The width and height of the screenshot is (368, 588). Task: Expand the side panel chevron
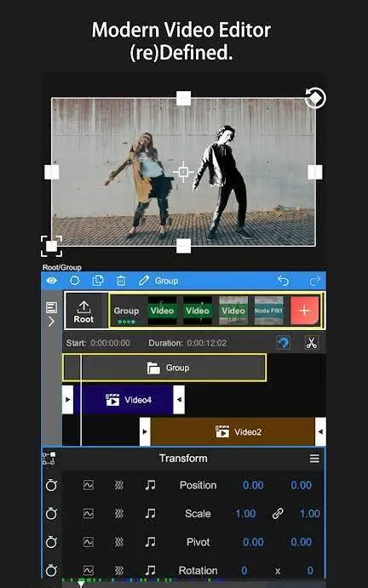point(51,322)
